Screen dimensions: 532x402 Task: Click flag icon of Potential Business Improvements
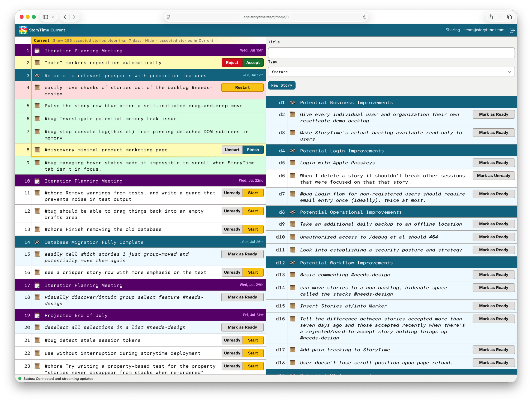tap(293, 102)
